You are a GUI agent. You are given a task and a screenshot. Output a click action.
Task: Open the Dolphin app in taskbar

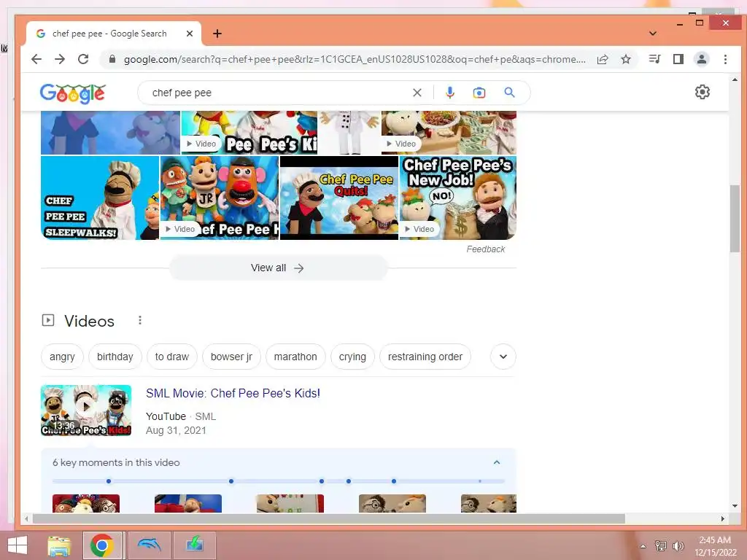[x=149, y=545]
